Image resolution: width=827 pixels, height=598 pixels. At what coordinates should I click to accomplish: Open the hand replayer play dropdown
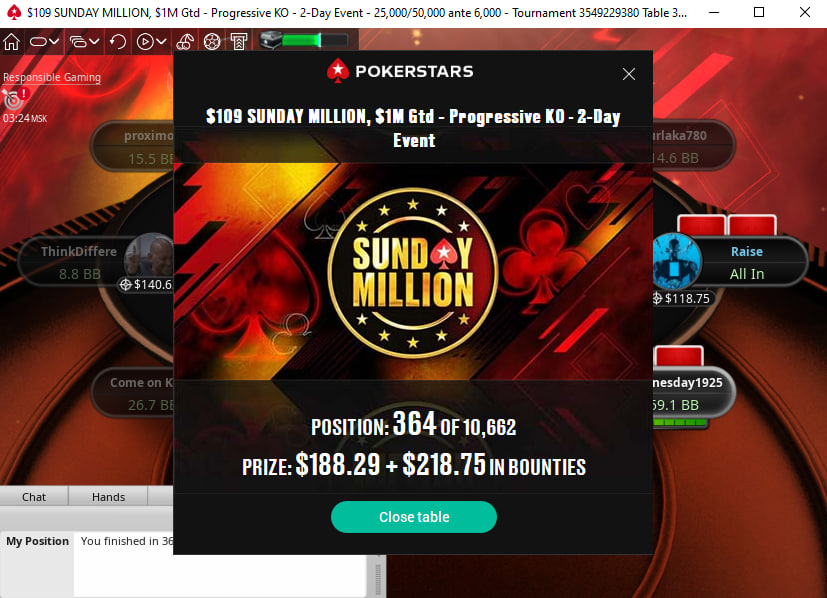click(151, 41)
